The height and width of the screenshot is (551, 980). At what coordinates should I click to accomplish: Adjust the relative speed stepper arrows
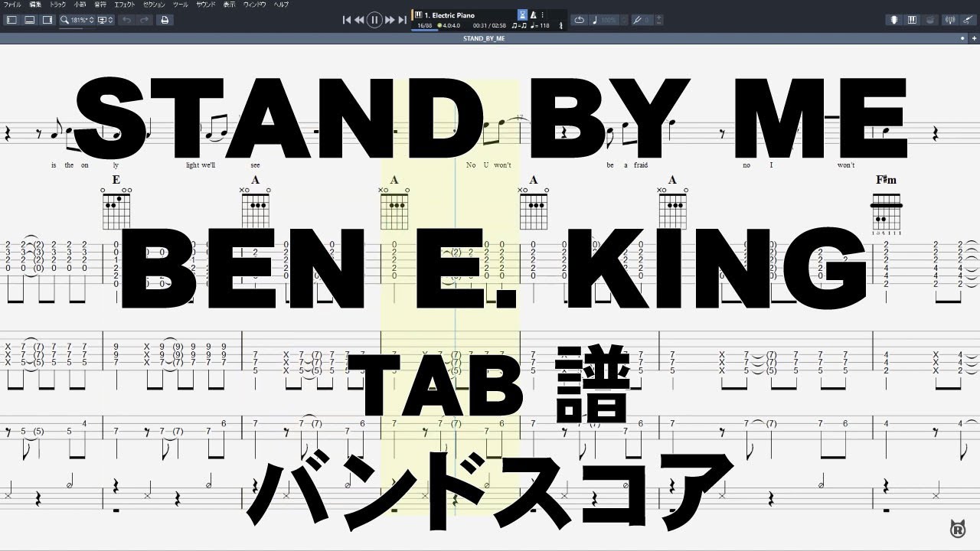point(622,20)
